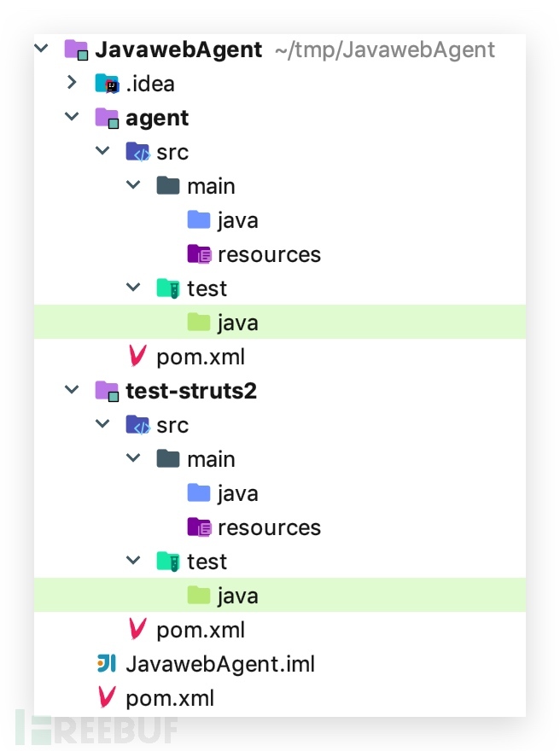Open the root pom.xml file at the bottom
Screen dimensions: 560x751
click(x=169, y=698)
